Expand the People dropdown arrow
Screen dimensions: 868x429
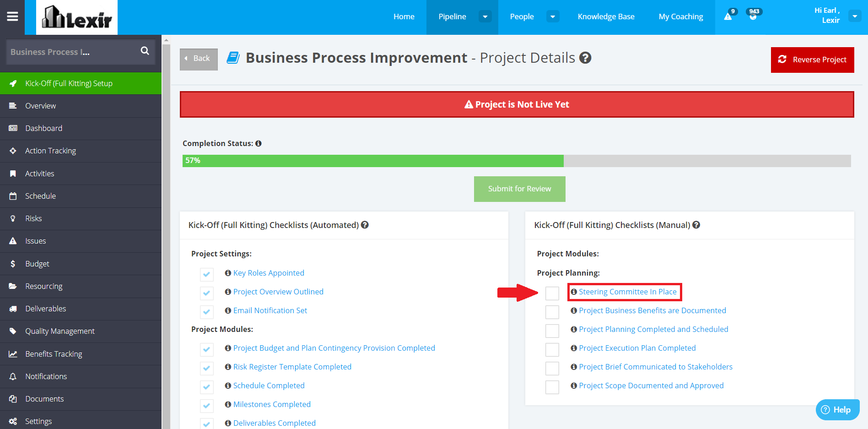point(553,16)
